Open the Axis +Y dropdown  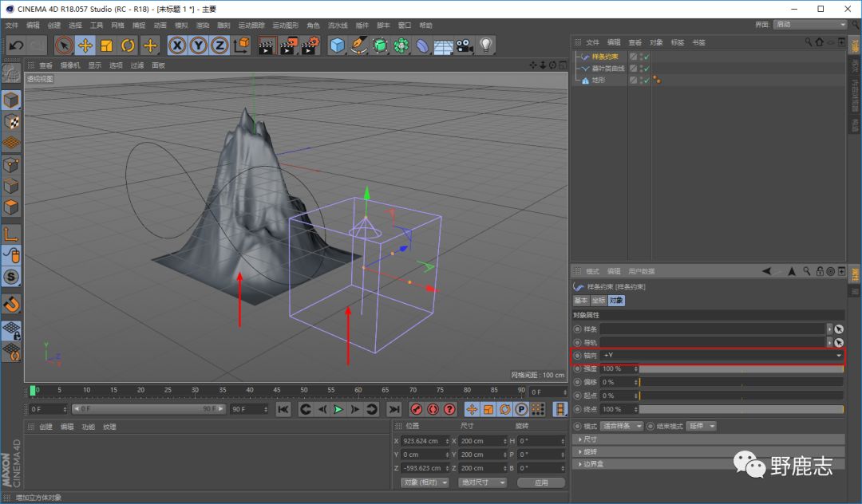[x=722, y=355]
